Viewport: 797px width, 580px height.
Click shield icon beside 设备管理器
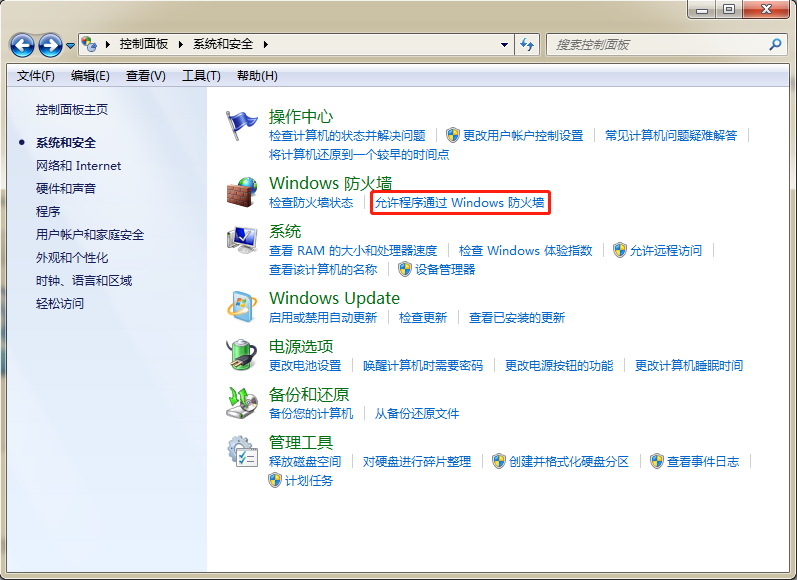coord(405,269)
